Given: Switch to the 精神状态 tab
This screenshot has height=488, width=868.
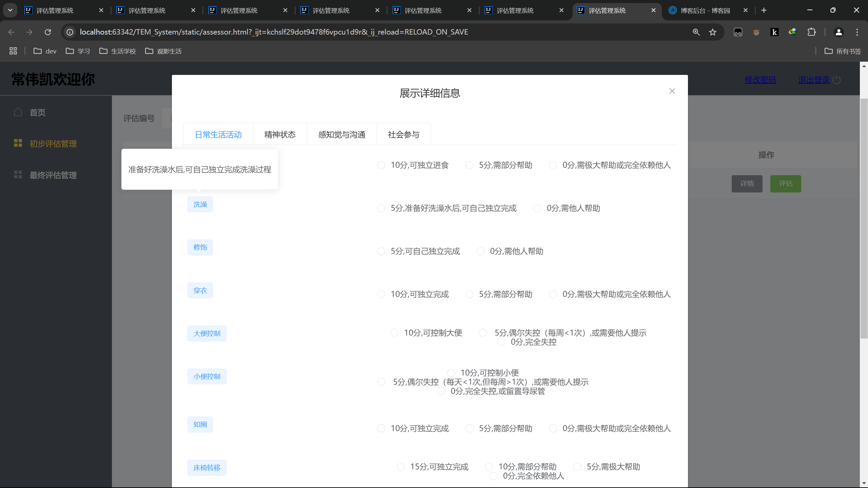Looking at the screenshot, I should point(280,135).
